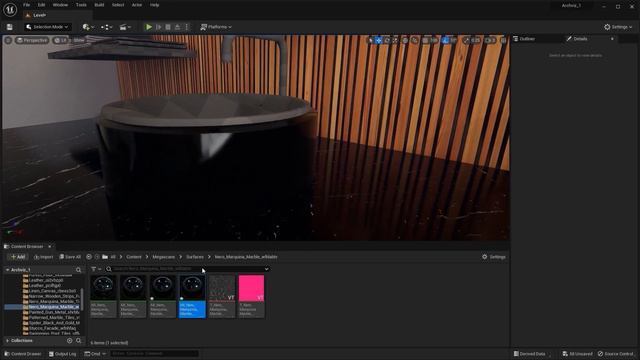Open the play options three-dot menu
The image size is (640, 360).
pos(187,27)
